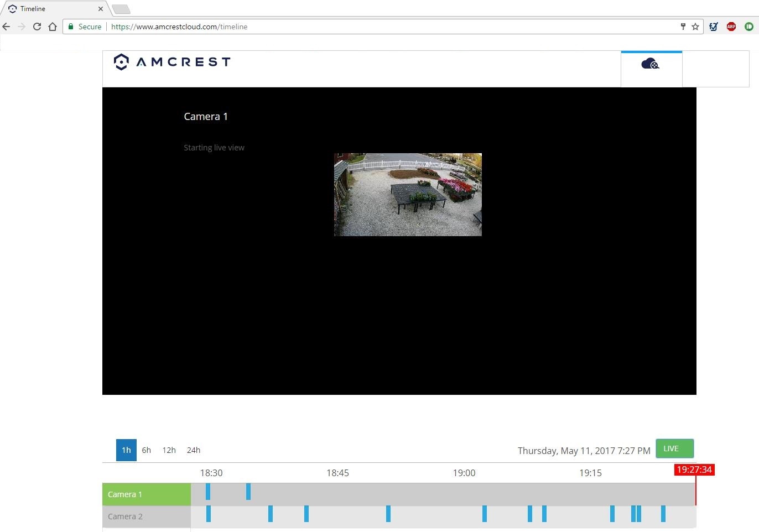
Task: Click the blue checkmark extension icon
Action: pyautogui.click(x=714, y=27)
